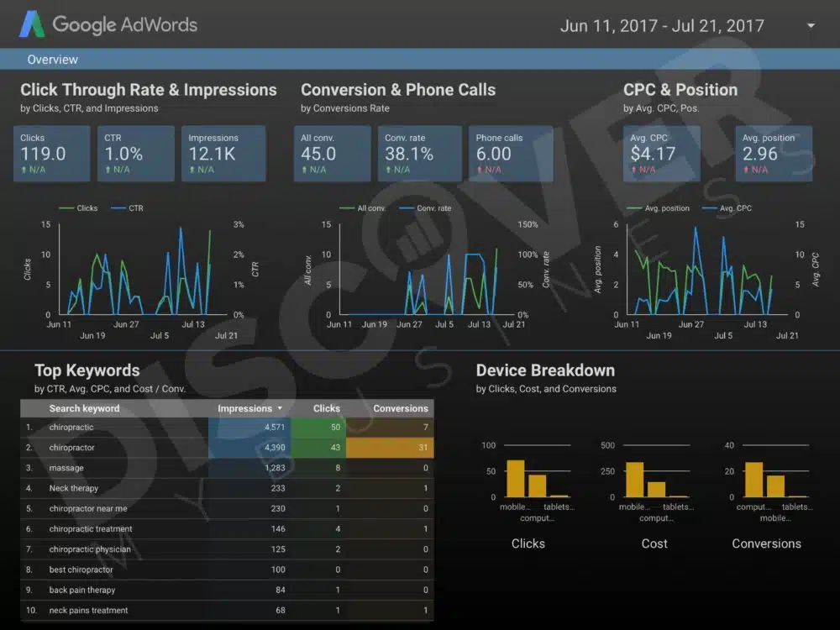Image resolution: width=840 pixels, height=630 pixels.
Task: Click the CTR legend entry above the line chart
Action: point(127,207)
